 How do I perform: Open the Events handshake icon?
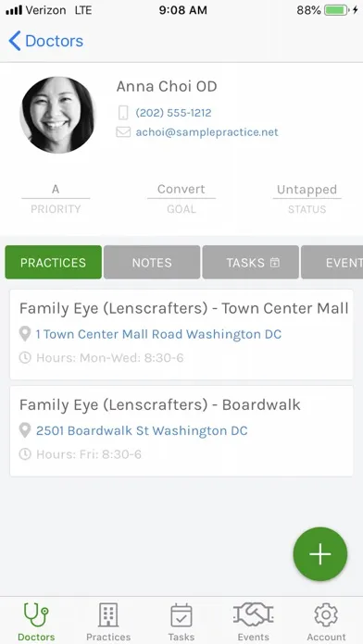click(x=253, y=614)
